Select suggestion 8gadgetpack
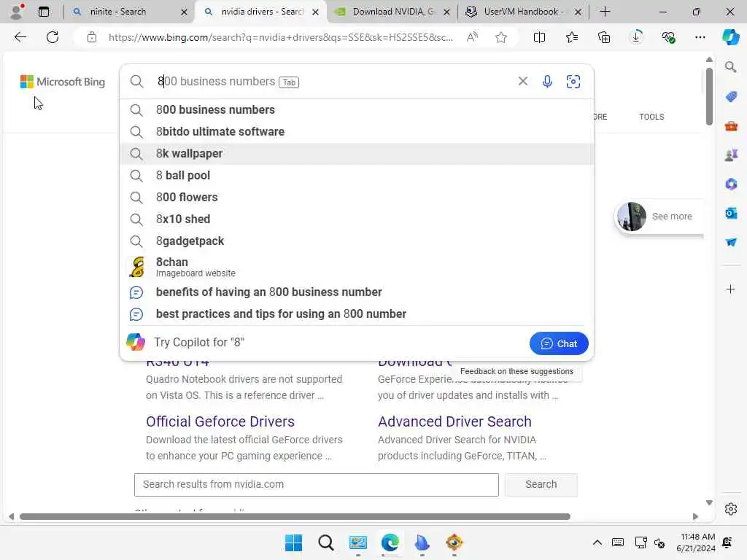Screen dimensions: 747x560 coord(356,241)
